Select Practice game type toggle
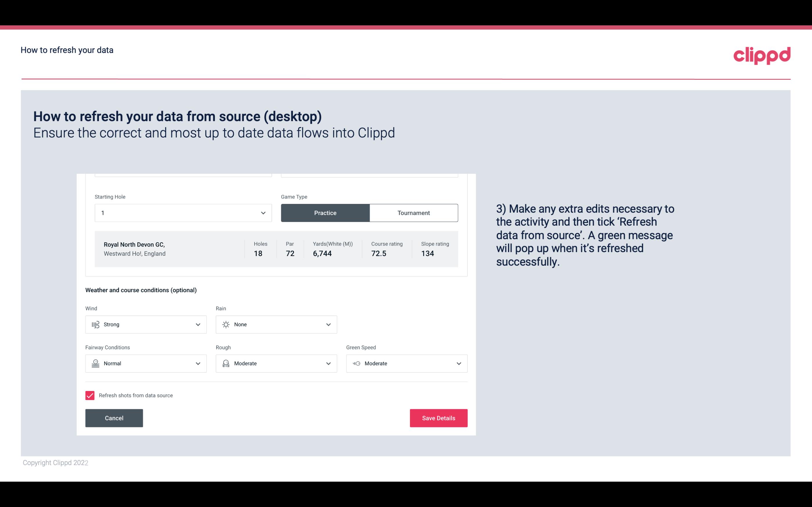 click(325, 213)
